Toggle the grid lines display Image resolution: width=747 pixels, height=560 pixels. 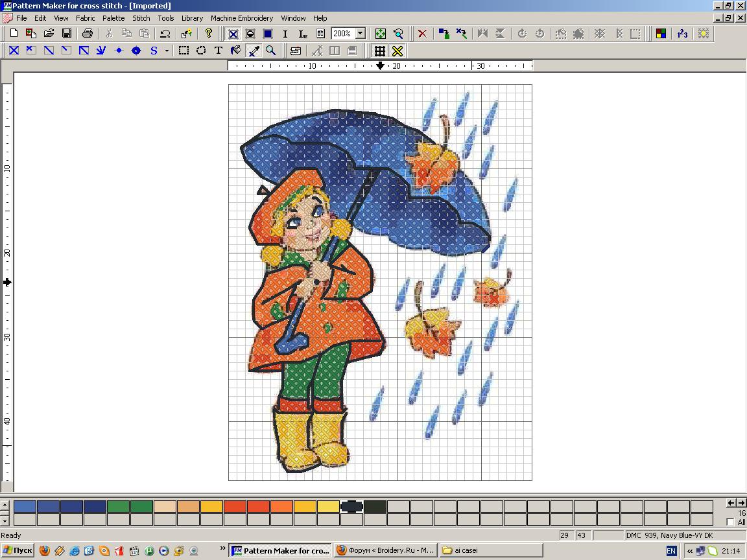pyautogui.click(x=380, y=51)
